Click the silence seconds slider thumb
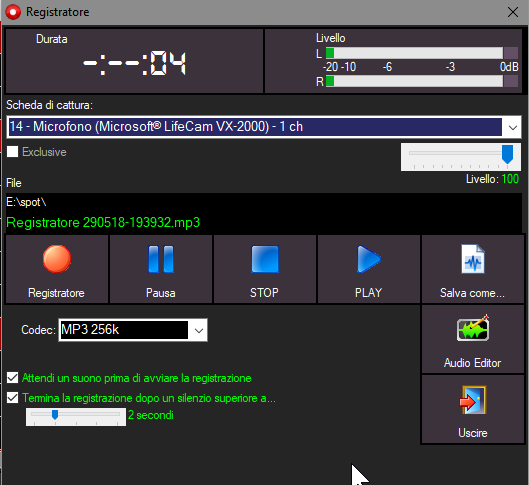Image resolution: width=529 pixels, height=485 pixels. 55,415
